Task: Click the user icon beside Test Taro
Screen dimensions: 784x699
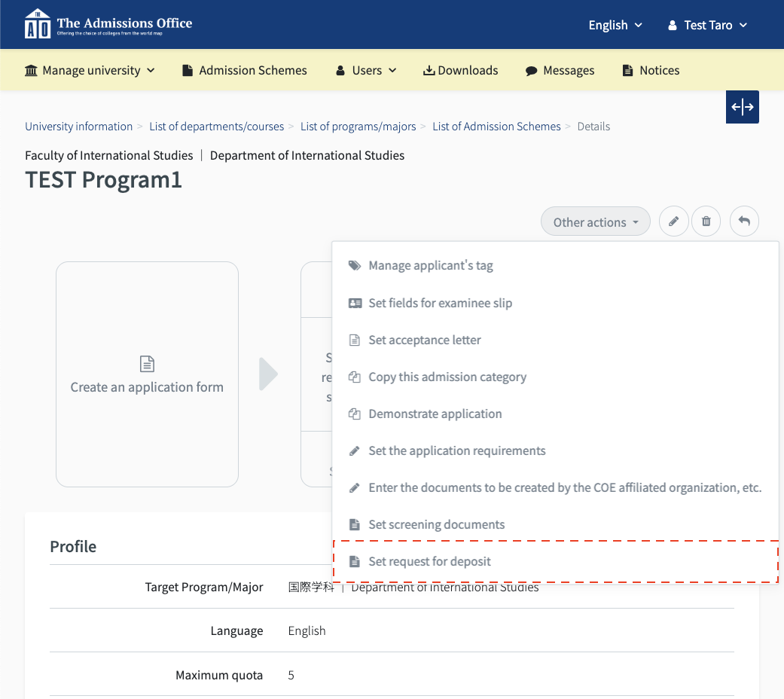Action: 673,25
